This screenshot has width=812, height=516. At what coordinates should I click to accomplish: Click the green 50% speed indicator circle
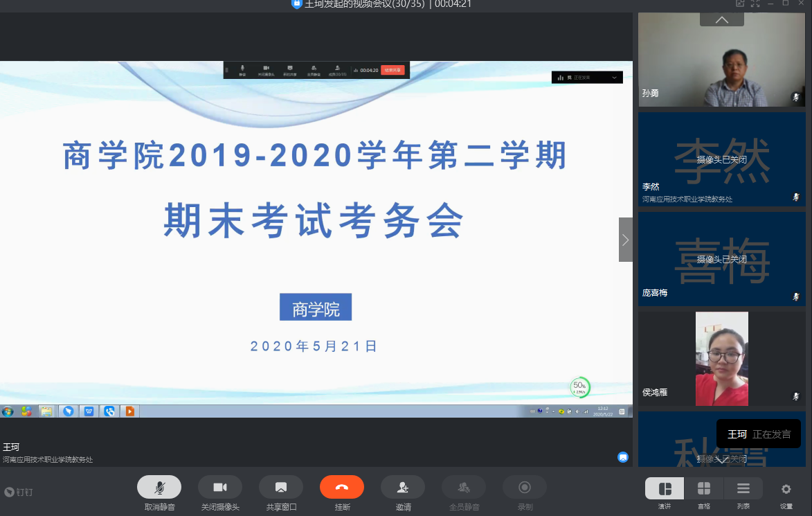(x=579, y=387)
